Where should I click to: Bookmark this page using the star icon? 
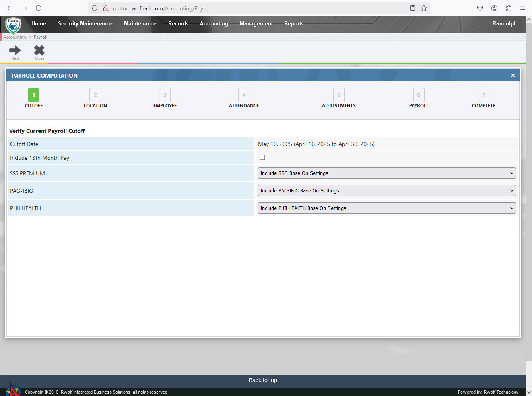pyautogui.click(x=424, y=8)
